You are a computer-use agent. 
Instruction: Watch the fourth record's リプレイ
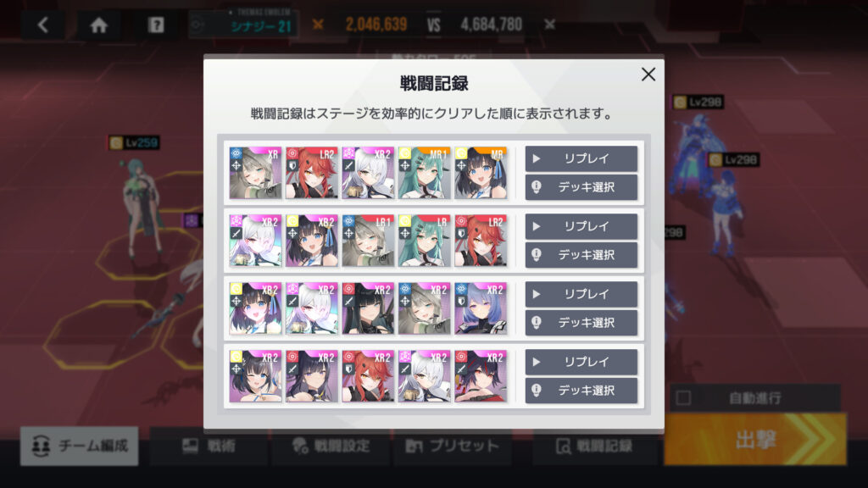coord(581,362)
